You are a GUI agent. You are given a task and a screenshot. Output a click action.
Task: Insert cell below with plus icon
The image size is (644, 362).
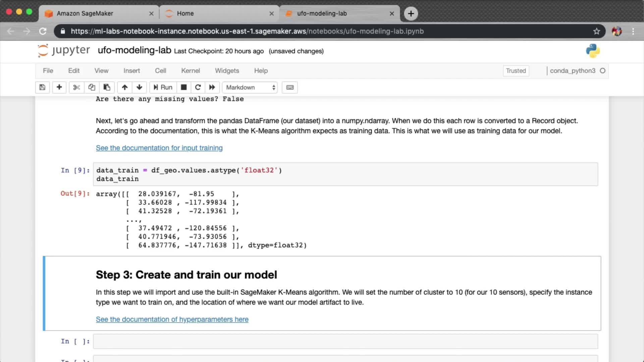point(59,87)
